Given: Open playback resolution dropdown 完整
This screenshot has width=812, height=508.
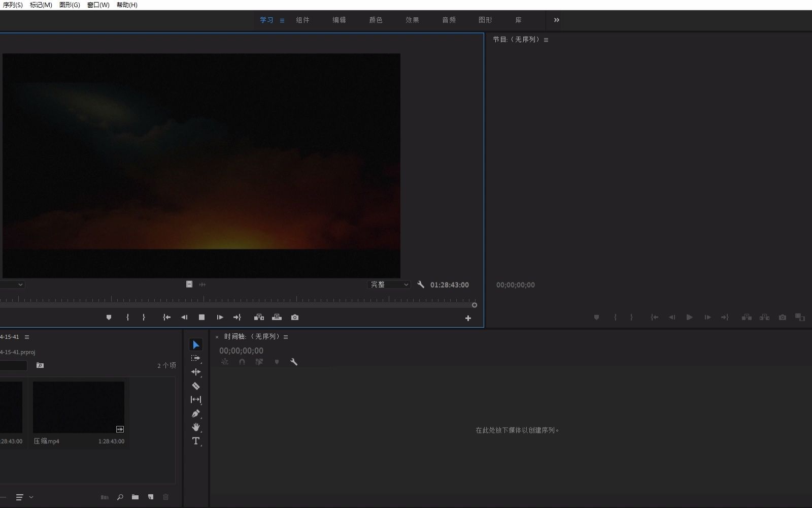Looking at the screenshot, I should [389, 284].
